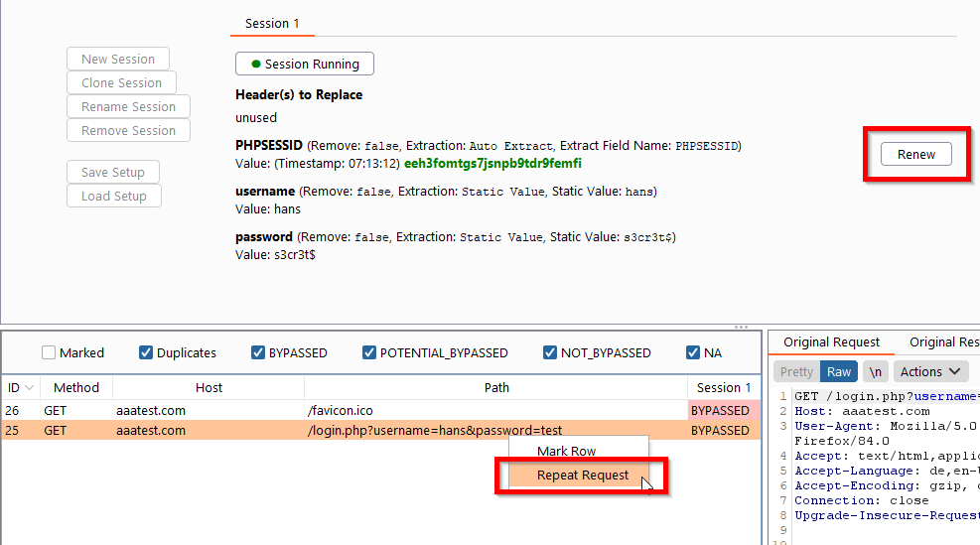Uncheck the NA filter checkbox

(693, 352)
